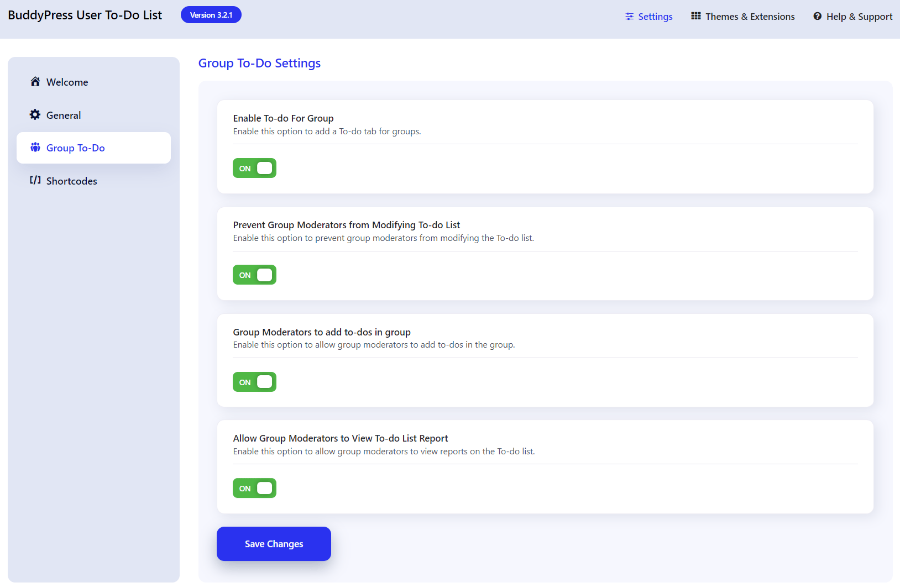
Task: Select the Group To-Do sidebar tab
Action: click(x=76, y=148)
